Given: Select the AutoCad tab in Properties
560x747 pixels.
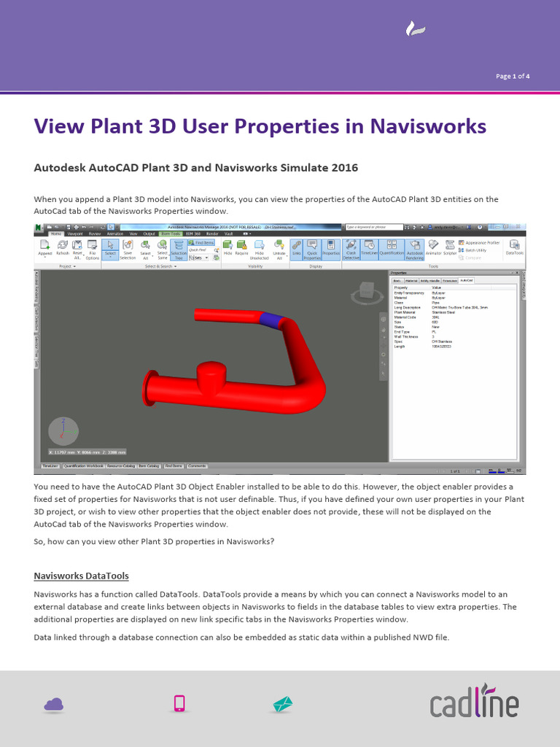Looking at the screenshot, I should tap(466, 280).
